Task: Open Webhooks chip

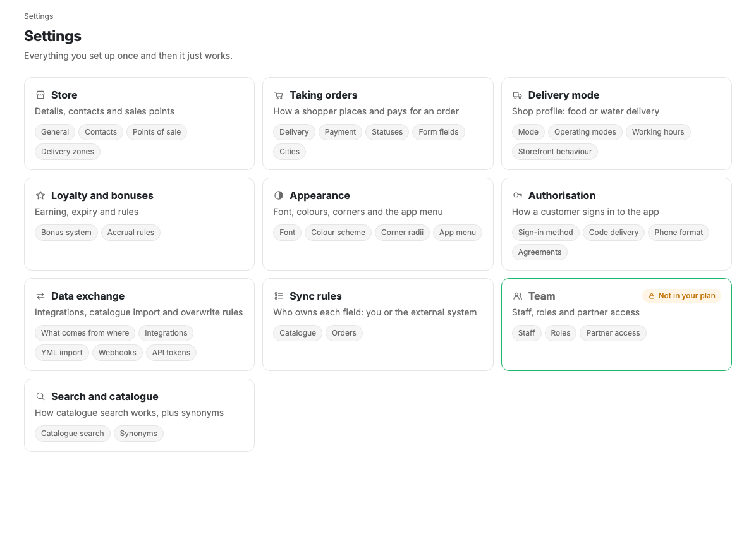Action: pos(117,352)
